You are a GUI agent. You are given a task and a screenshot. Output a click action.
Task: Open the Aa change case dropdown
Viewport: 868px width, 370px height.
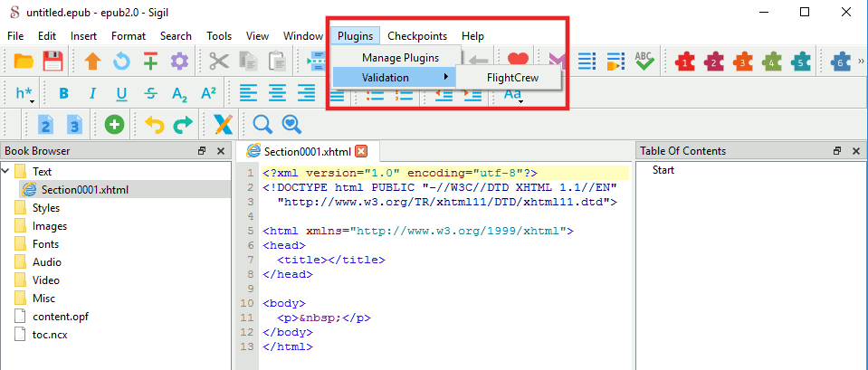click(512, 95)
